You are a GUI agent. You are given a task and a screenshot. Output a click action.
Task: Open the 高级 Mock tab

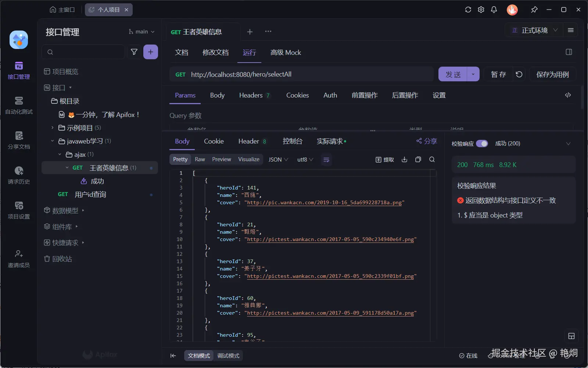[286, 52]
